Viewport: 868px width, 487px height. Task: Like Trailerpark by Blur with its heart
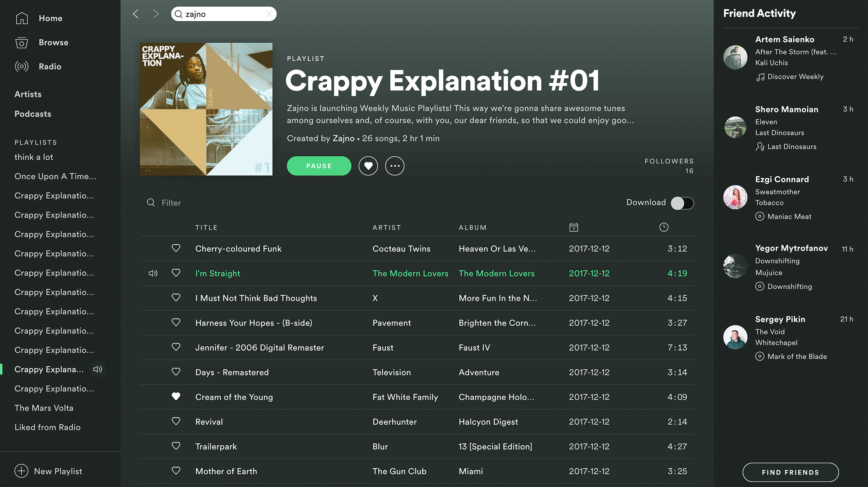click(176, 446)
